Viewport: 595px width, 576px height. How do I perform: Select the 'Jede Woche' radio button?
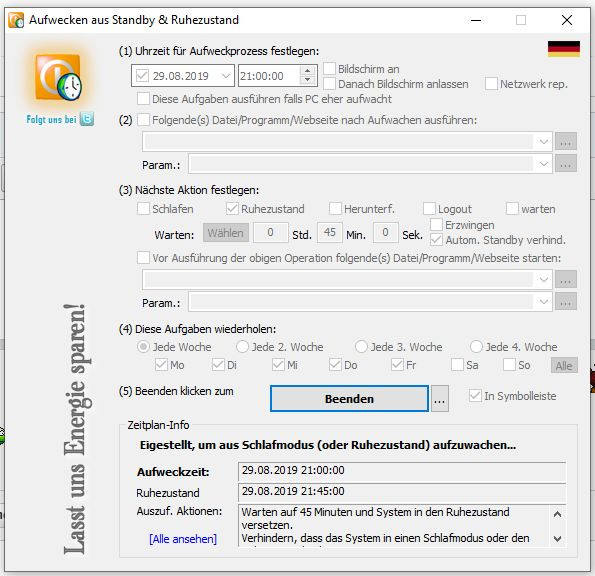143,346
